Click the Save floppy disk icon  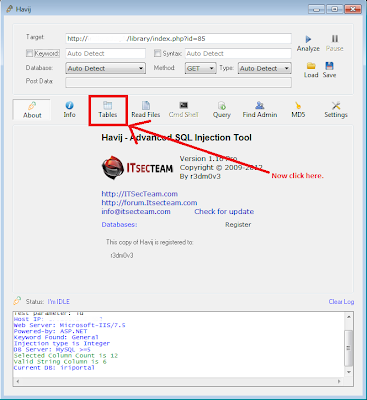click(x=329, y=66)
